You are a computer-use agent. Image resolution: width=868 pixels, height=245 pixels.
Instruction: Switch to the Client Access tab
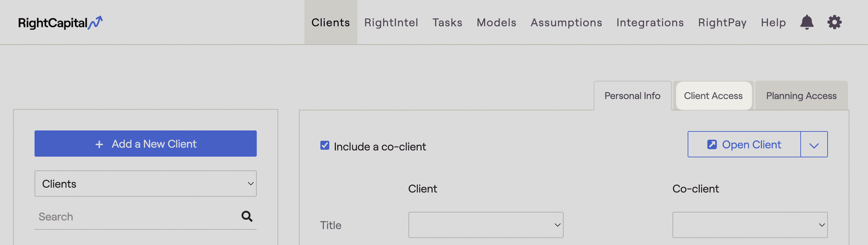pos(713,96)
